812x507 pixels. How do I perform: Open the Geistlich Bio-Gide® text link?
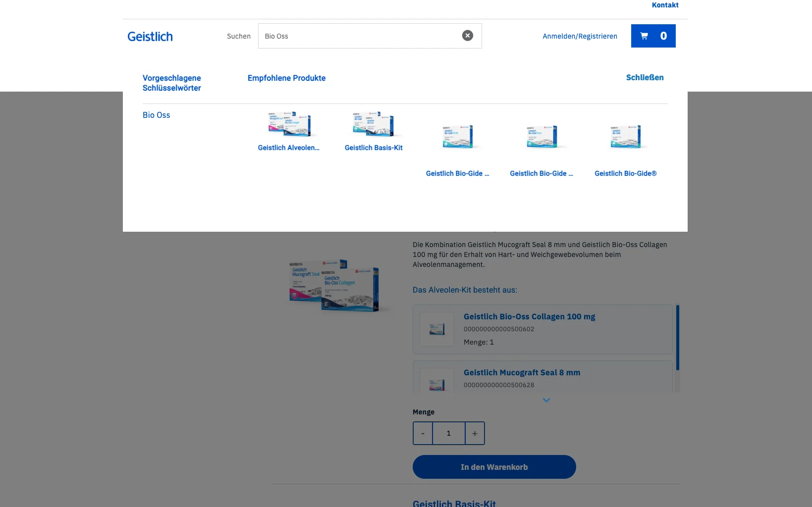pos(626,173)
